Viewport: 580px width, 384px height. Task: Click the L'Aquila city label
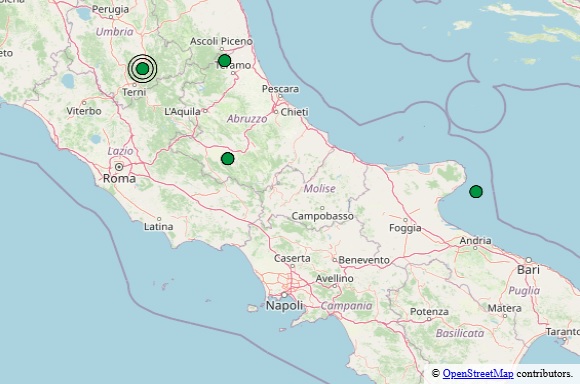182,111
